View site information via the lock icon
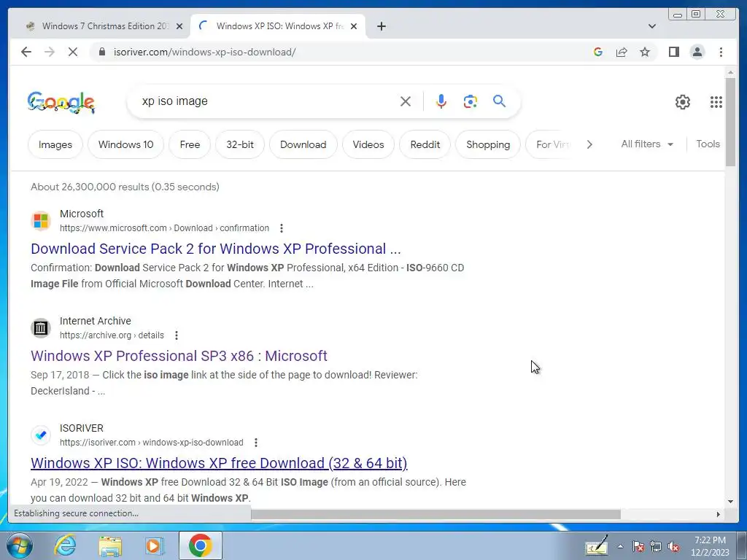747x560 pixels. pyautogui.click(x=101, y=52)
